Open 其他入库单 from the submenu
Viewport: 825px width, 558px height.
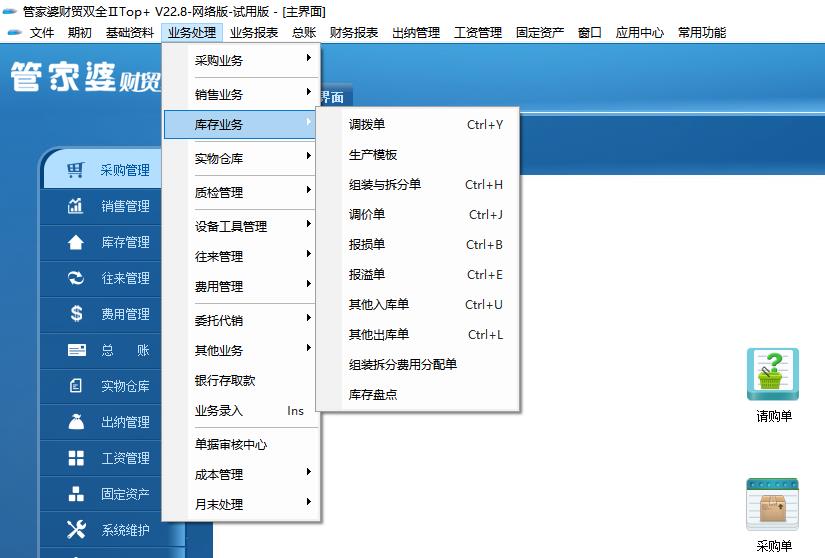tap(418, 305)
